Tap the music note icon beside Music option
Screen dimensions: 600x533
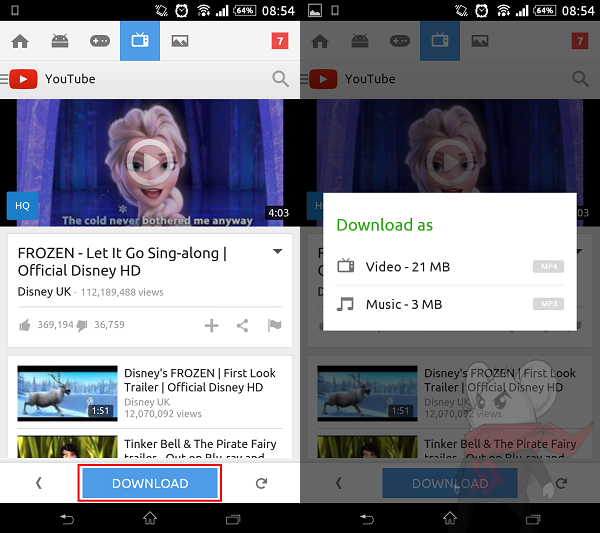click(x=345, y=304)
